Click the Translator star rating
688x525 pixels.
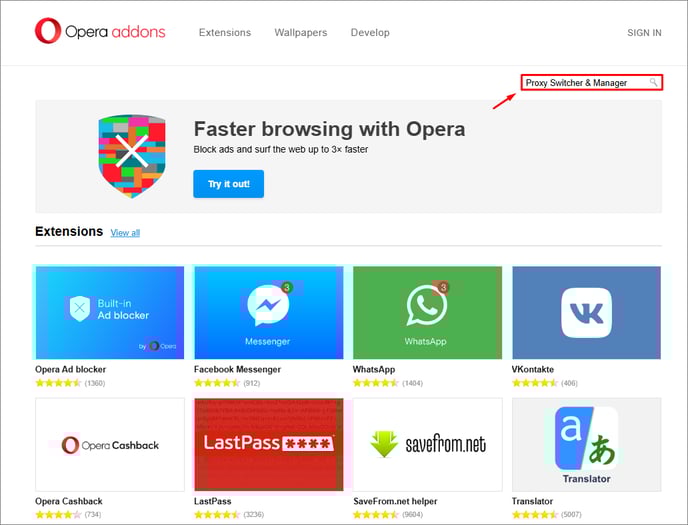pyautogui.click(x=535, y=514)
